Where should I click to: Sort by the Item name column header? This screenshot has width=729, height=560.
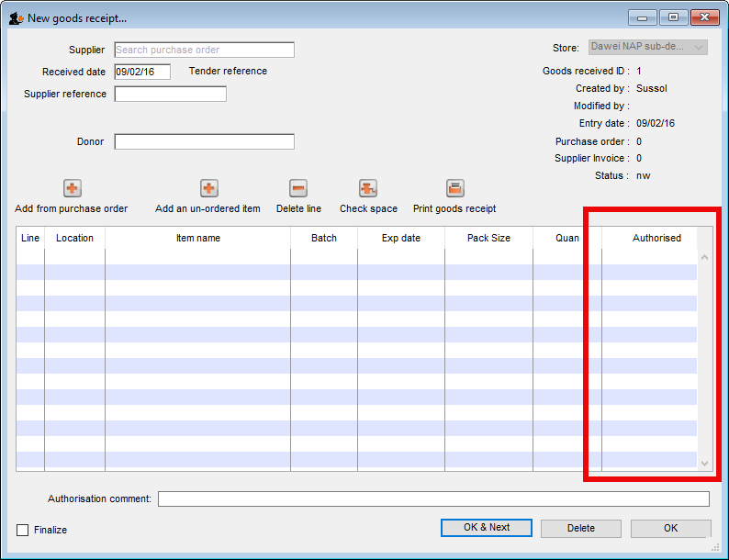(x=197, y=238)
